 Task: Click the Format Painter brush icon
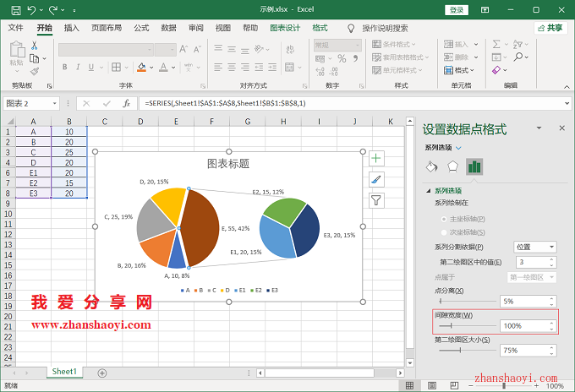click(x=35, y=71)
